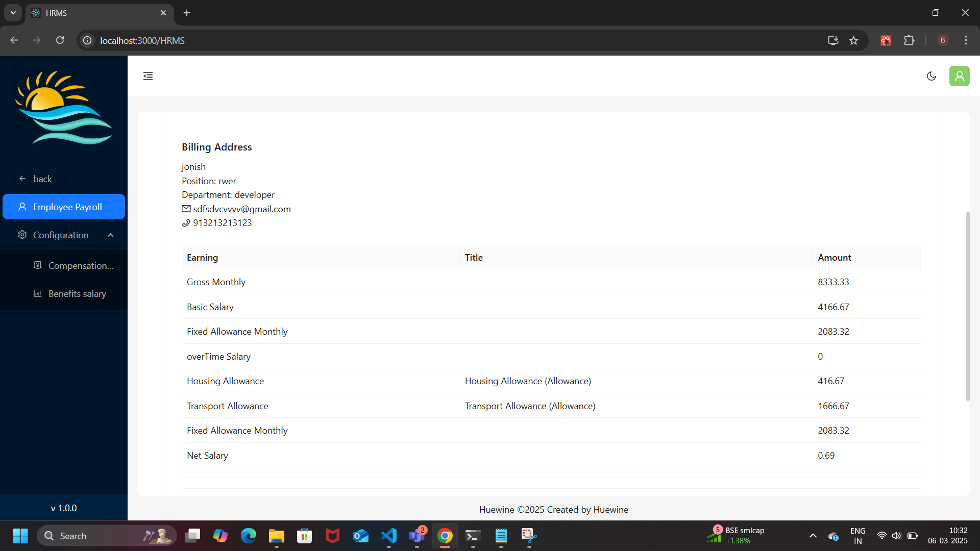Click the overTime Salary row label
The image size is (980, 551).
pos(218,357)
